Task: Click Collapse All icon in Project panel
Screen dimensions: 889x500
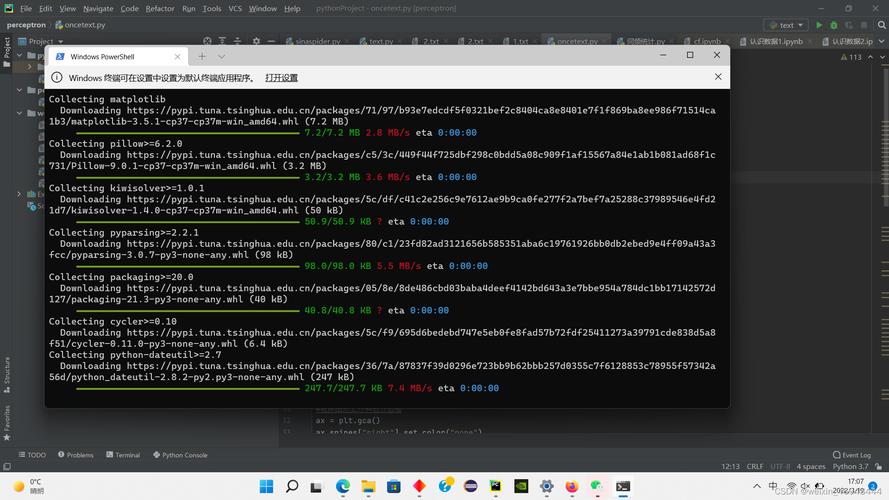Action: point(238,41)
